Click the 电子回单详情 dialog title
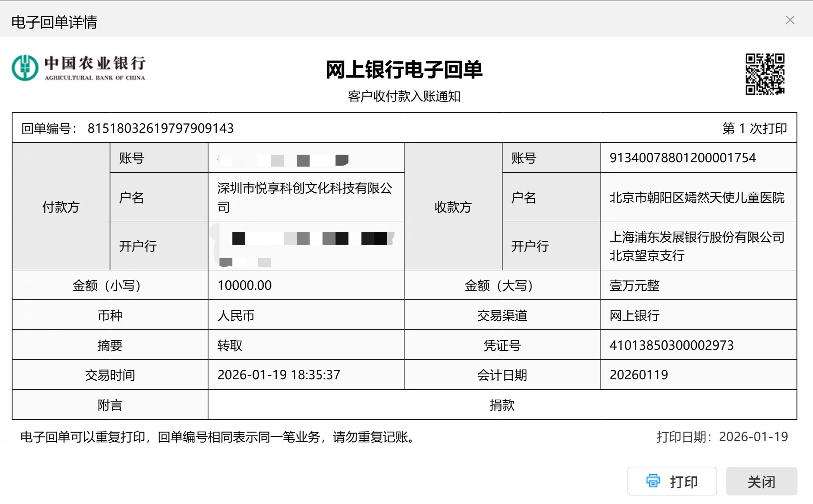Image resolution: width=813 pixels, height=504 pixels. [54, 22]
